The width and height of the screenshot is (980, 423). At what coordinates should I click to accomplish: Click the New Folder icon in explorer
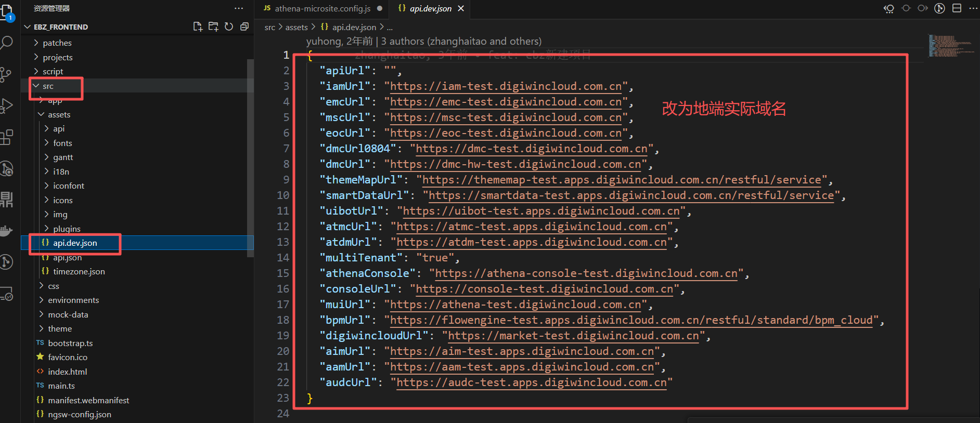(x=213, y=27)
